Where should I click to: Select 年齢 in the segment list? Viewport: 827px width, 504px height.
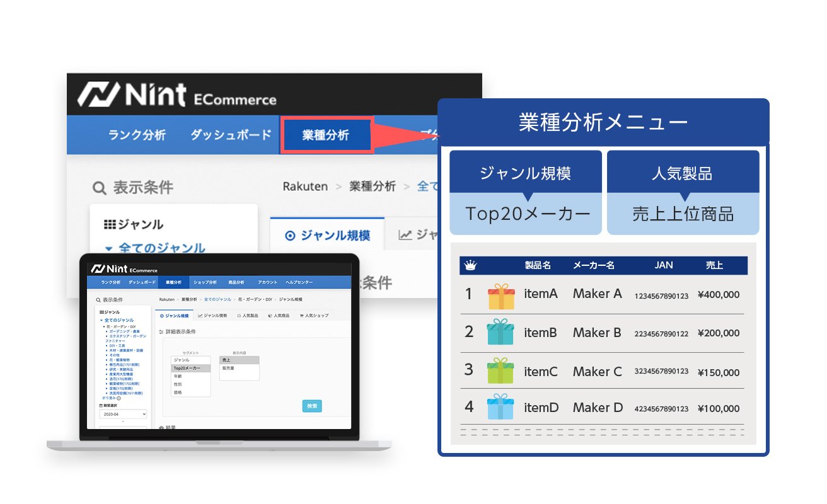click(x=178, y=376)
